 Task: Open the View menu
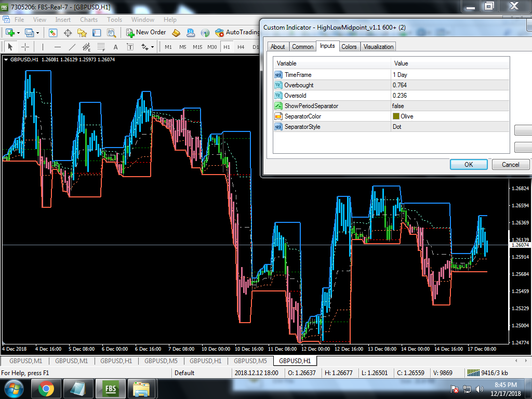pos(39,20)
